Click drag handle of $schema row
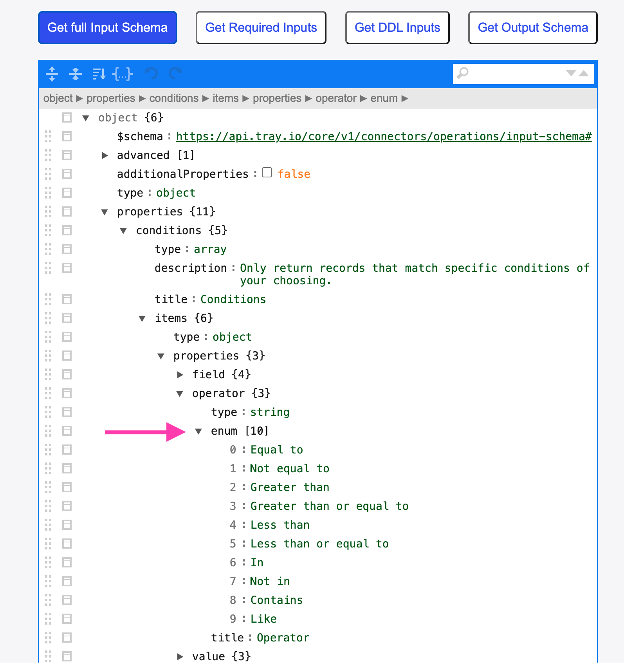Image resolution: width=624 pixels, height=672 pixels. click(48, 136)
